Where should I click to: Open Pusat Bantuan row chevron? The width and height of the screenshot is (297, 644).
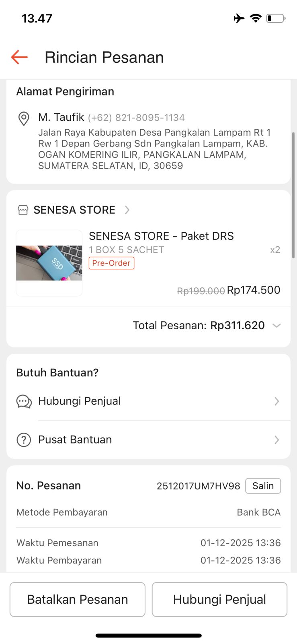[277, 440]
